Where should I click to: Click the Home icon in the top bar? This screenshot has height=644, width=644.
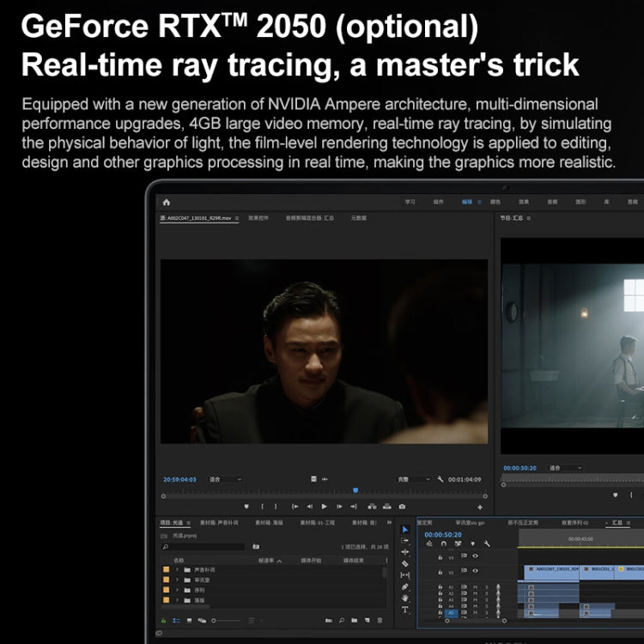167,202
